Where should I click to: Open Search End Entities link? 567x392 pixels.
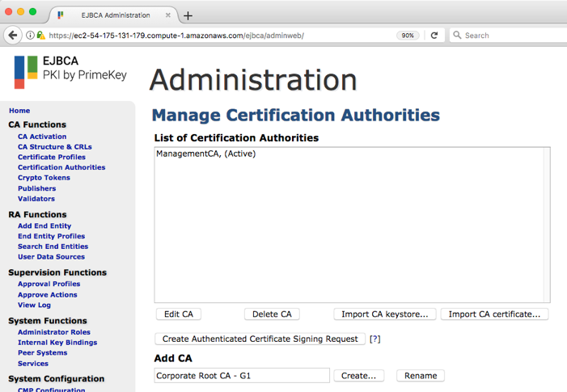pos(53,247)
